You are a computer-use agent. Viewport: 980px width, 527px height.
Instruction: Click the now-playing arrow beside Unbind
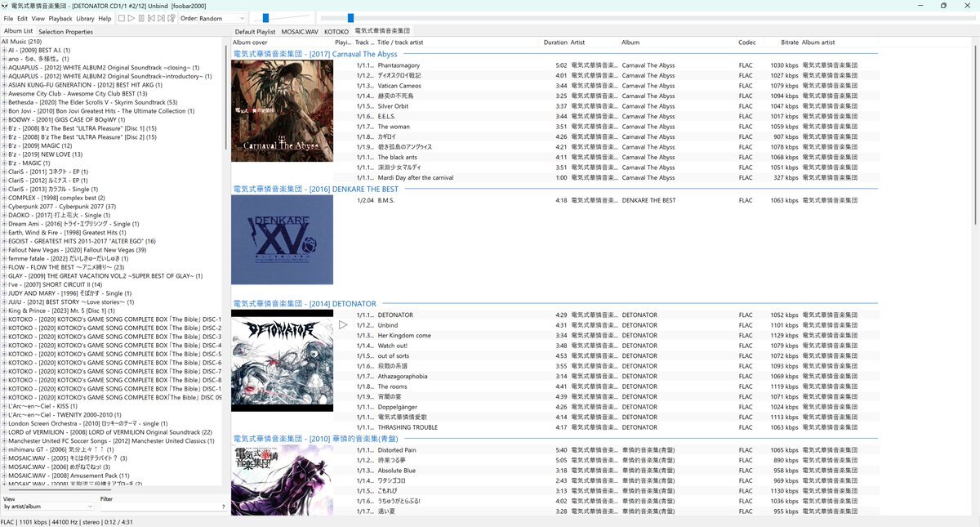point(343,325)
